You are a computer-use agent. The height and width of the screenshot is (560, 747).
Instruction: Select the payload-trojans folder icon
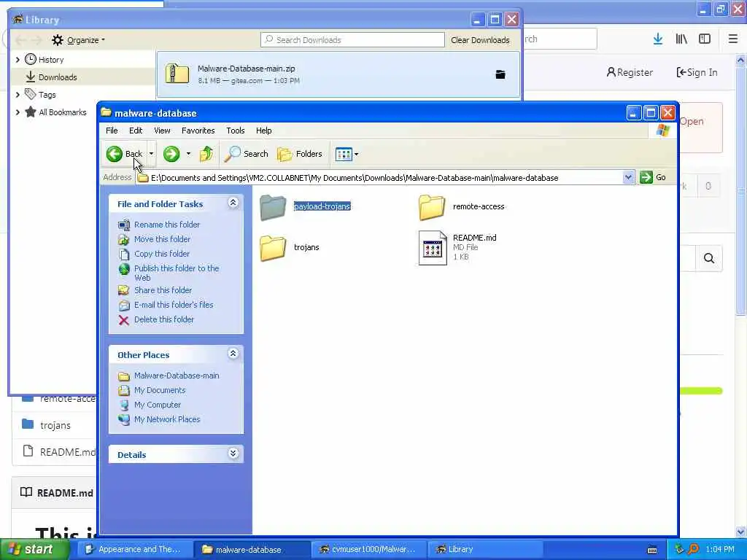273,206
